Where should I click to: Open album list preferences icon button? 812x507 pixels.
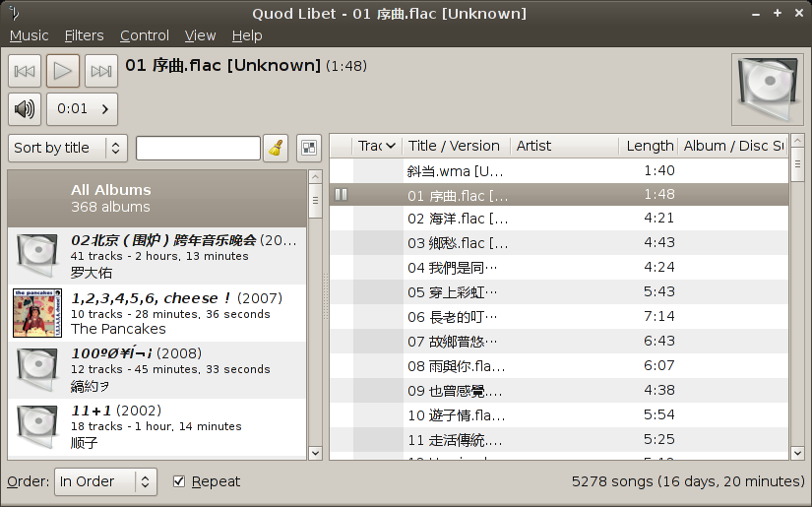pyautogui.click(x=309, y=148)
